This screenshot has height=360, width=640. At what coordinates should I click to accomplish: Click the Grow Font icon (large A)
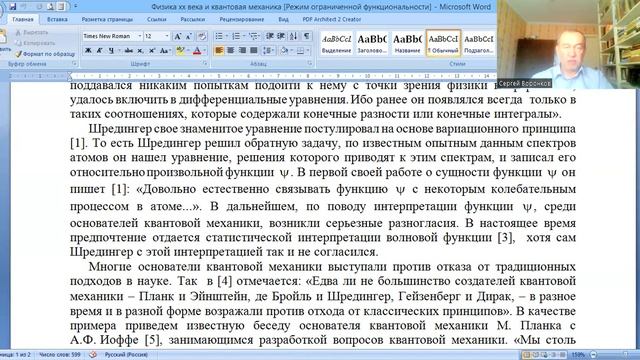pos(178,37)
